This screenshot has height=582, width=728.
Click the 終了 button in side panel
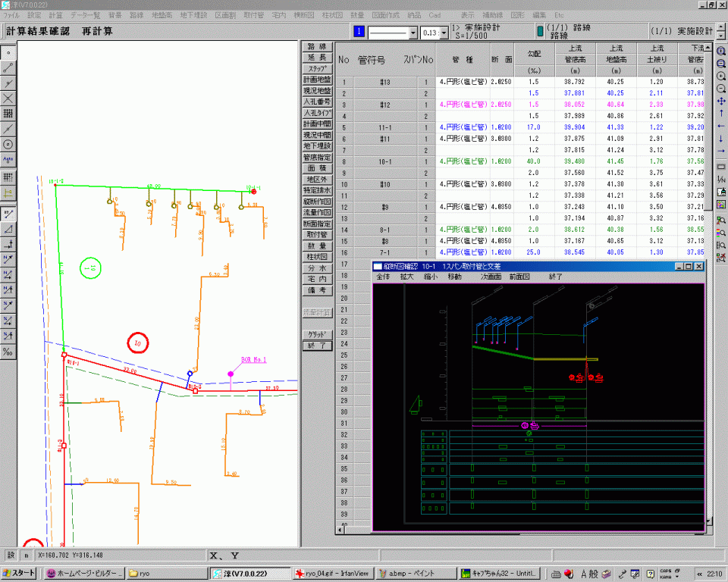(317, 346)
